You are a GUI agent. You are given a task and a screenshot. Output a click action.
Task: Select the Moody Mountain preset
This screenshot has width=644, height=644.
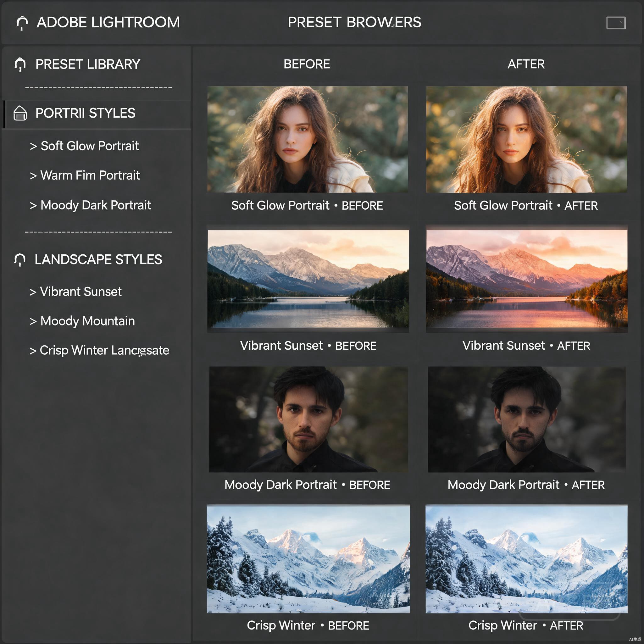tap(82, 321)
